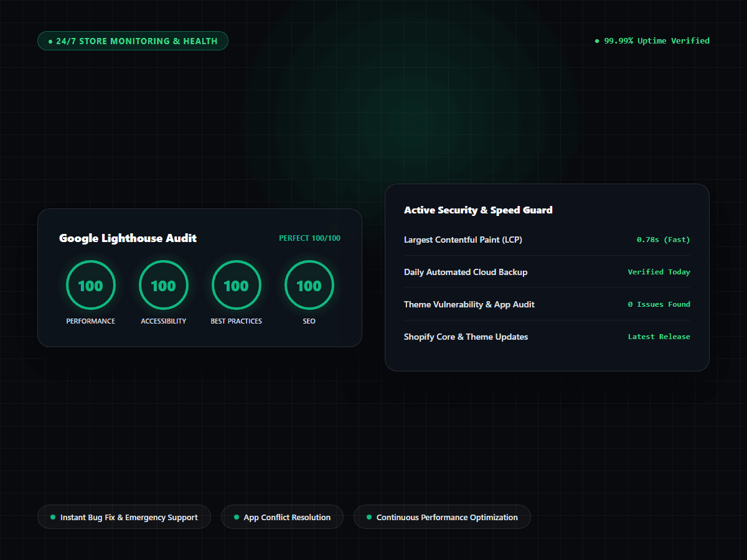747x560 pixels.
Task: Click the Largest Contentful Paint (LCP) row
Action: 547,240
